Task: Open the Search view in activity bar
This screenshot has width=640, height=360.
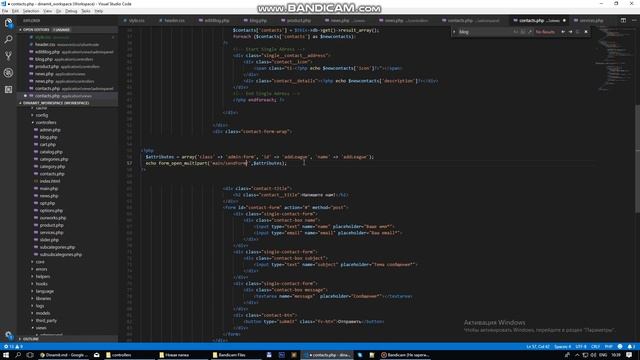Action: pos(8,40)
